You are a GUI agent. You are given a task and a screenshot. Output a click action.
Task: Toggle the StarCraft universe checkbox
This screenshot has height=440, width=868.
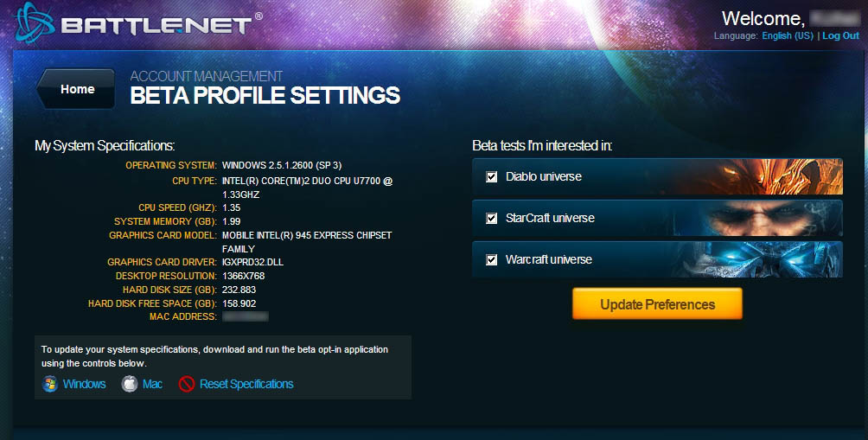point(492,219)
